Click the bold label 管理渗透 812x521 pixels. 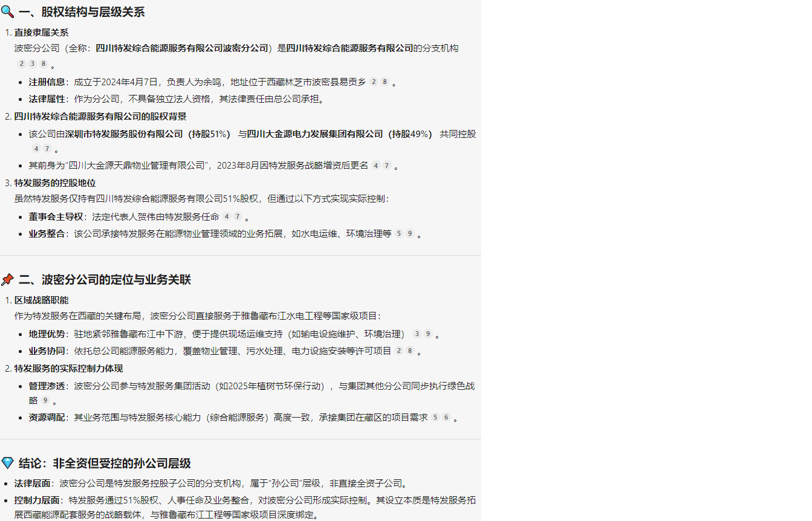[x=47, y=386]
